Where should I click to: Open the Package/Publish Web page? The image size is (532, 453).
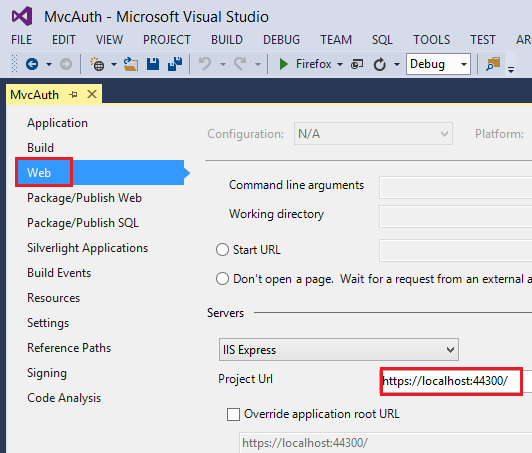coord(84,198)
